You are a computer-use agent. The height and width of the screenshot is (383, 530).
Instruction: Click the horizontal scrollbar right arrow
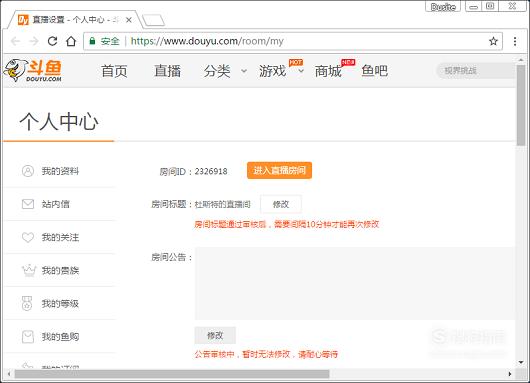(510, 374)
